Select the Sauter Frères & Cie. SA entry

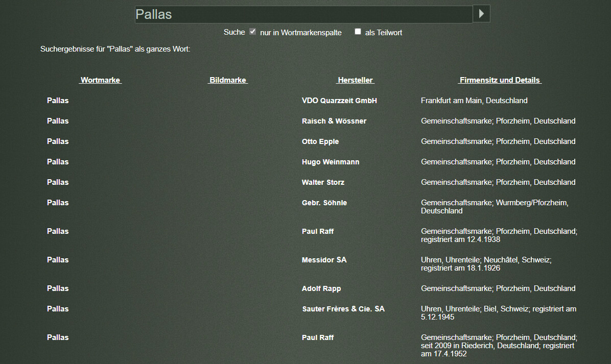point(343,309)
